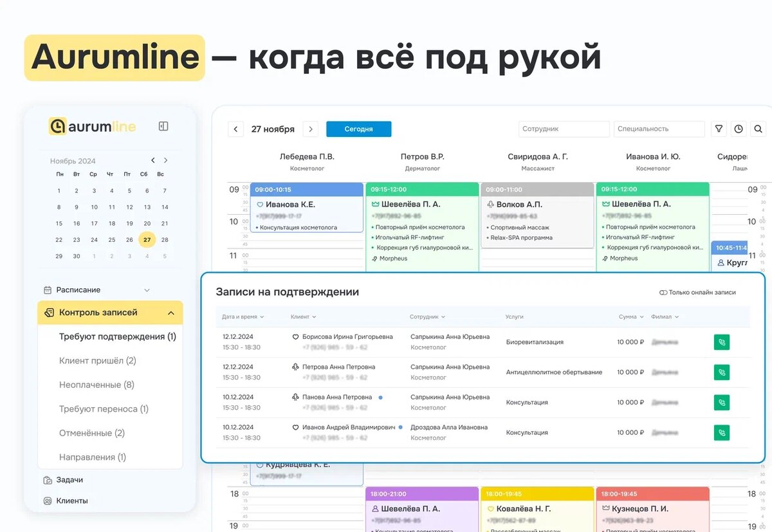Image resolution: width=772 pixels, height=532 pixels.
Task: Click the Задачи sidebar icon
Action: pos(47,480)
